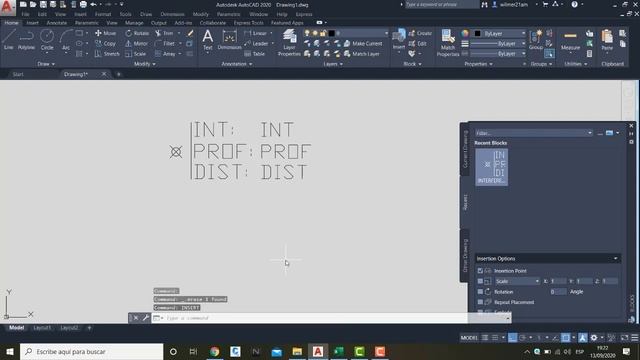Image resolution: width=640 pixels, height=360 pixels.
Task: Click the Linear dimension tool
Action: point(256,33)
